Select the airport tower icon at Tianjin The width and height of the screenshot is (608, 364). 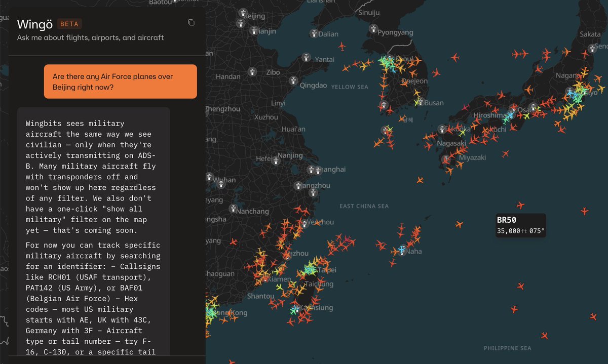point(254,30)
